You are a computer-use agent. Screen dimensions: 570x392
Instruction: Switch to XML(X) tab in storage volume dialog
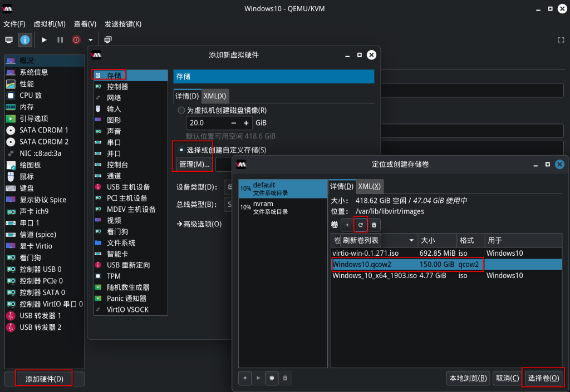tap(370, 186)
